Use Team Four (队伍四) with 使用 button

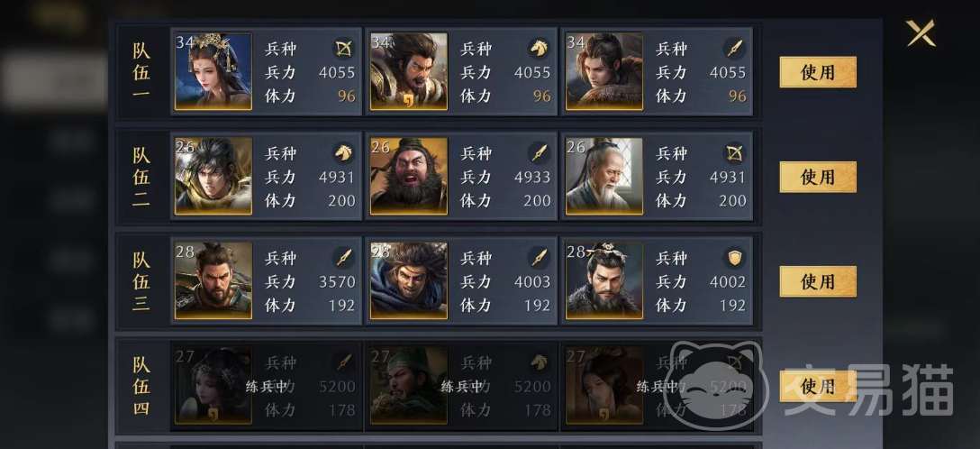[x=818, y=386]
